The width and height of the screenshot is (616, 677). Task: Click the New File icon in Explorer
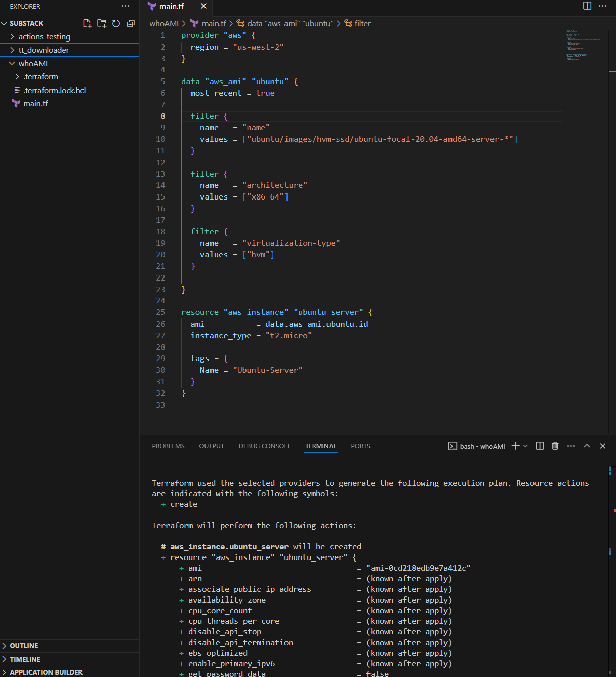[87, 23]
